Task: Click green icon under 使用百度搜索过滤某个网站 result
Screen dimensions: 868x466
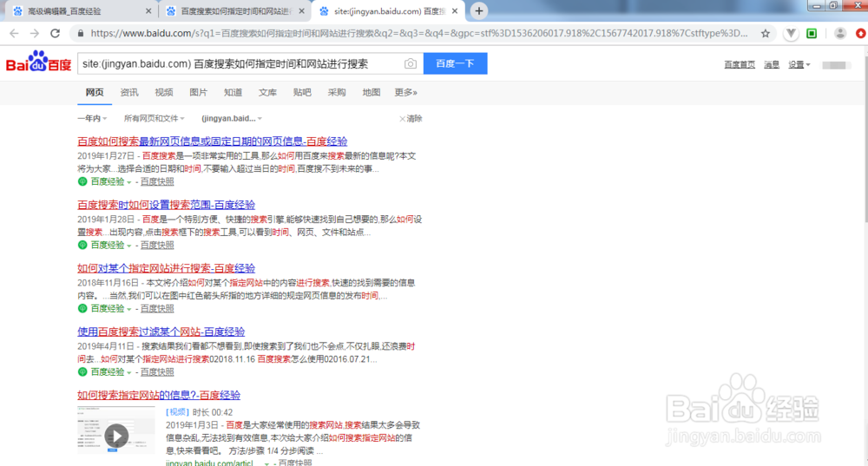Action: tap(82, 372)
